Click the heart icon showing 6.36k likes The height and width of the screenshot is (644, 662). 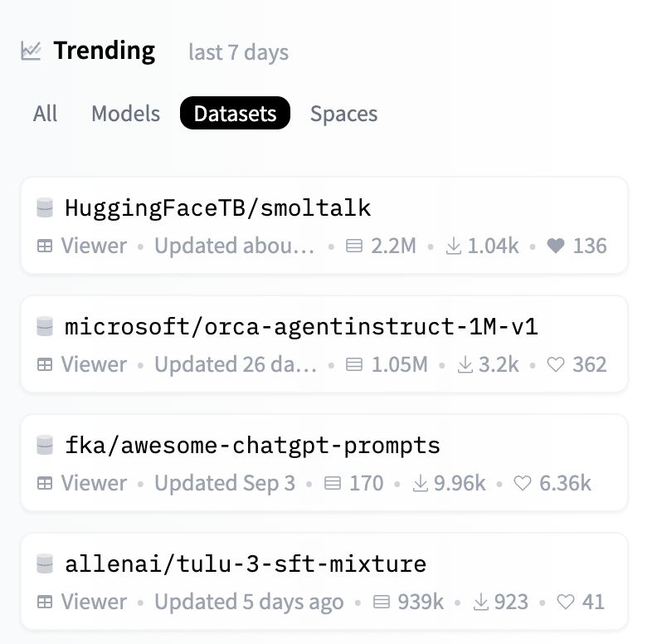[x=523, y=483]
